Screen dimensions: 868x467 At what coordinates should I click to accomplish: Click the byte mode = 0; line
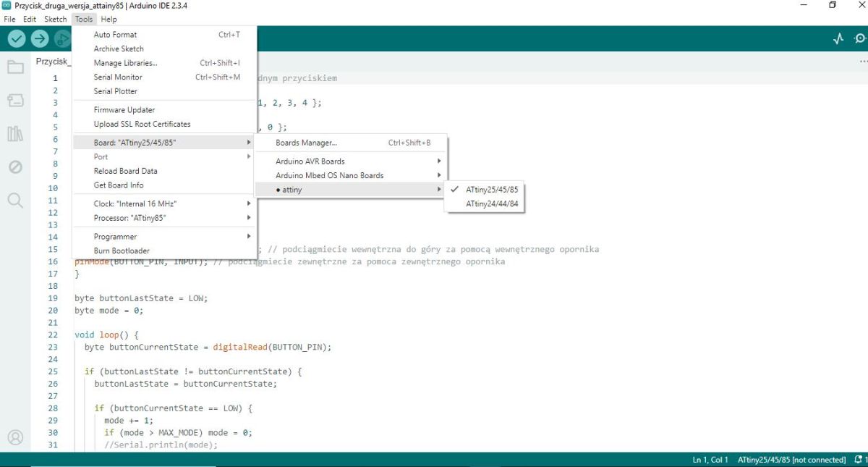(x=109, y=310)
